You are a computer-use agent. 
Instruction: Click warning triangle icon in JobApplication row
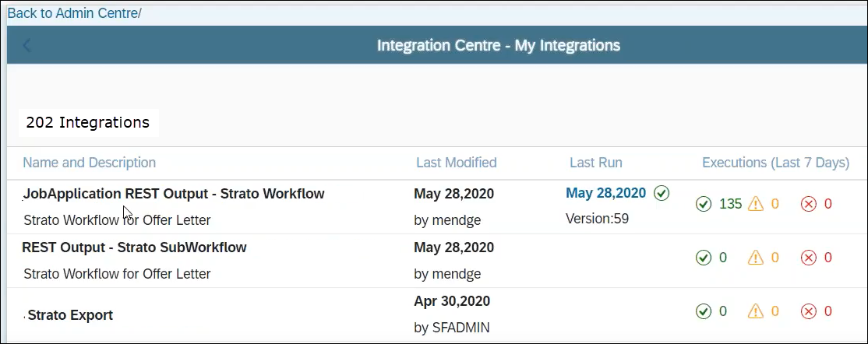[x=755, y=204]
